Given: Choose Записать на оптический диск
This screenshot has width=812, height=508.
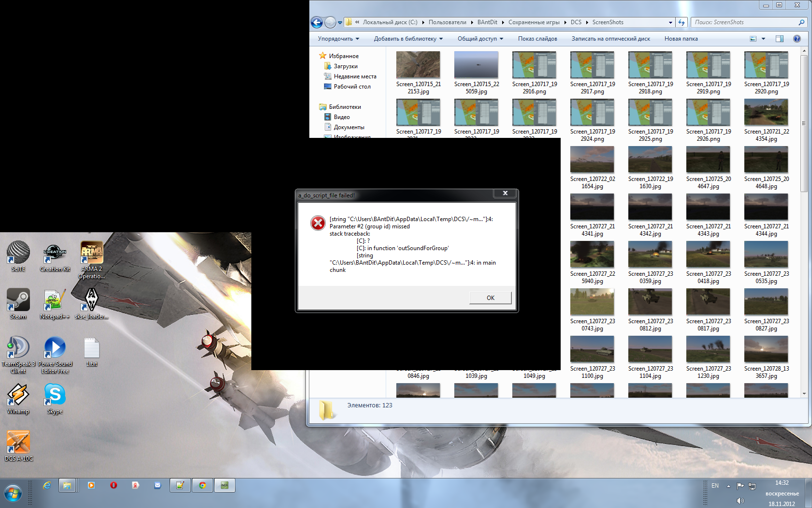Looking at the screenshot, I should click(x=610, y=39).
